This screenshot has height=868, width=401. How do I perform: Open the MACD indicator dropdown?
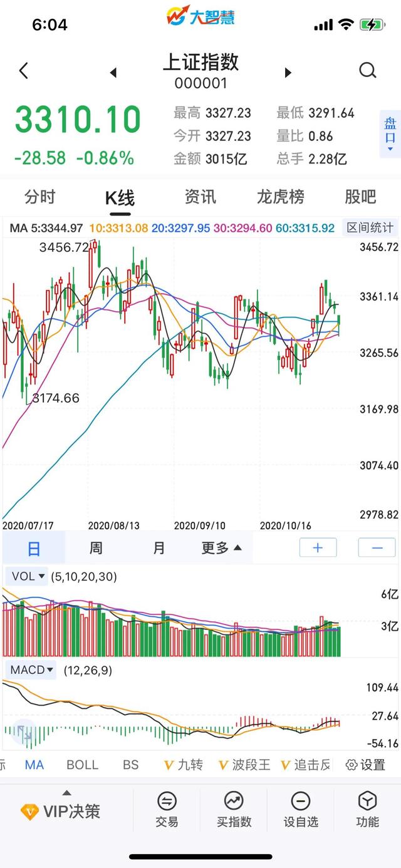pos(33,670)
